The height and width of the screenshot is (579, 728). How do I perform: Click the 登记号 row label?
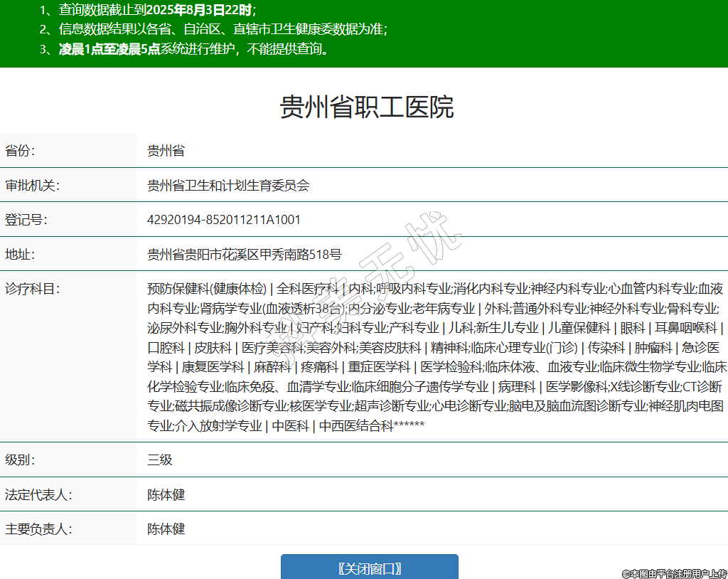tap(26, 220)
